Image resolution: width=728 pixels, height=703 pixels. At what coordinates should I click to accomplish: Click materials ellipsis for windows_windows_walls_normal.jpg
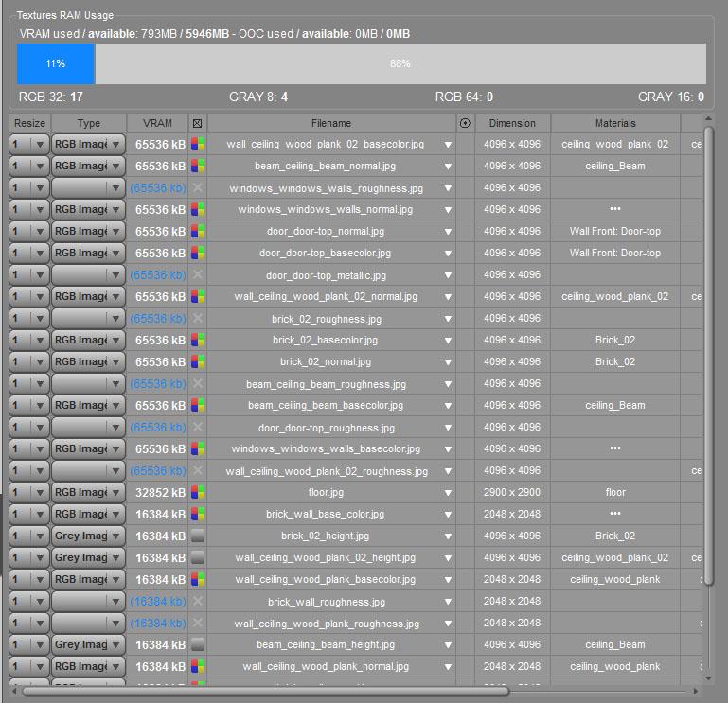tap(615, 209)
